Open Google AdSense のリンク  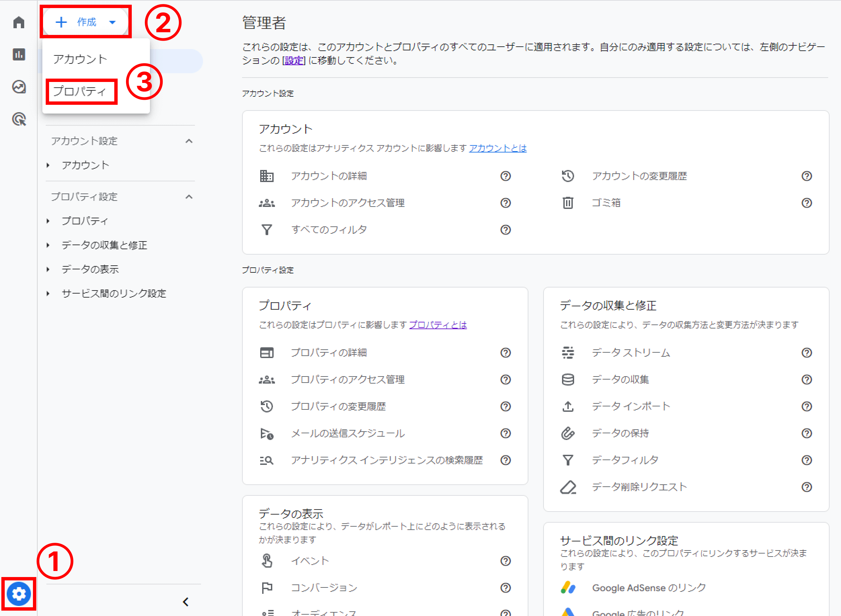(649, 588)
